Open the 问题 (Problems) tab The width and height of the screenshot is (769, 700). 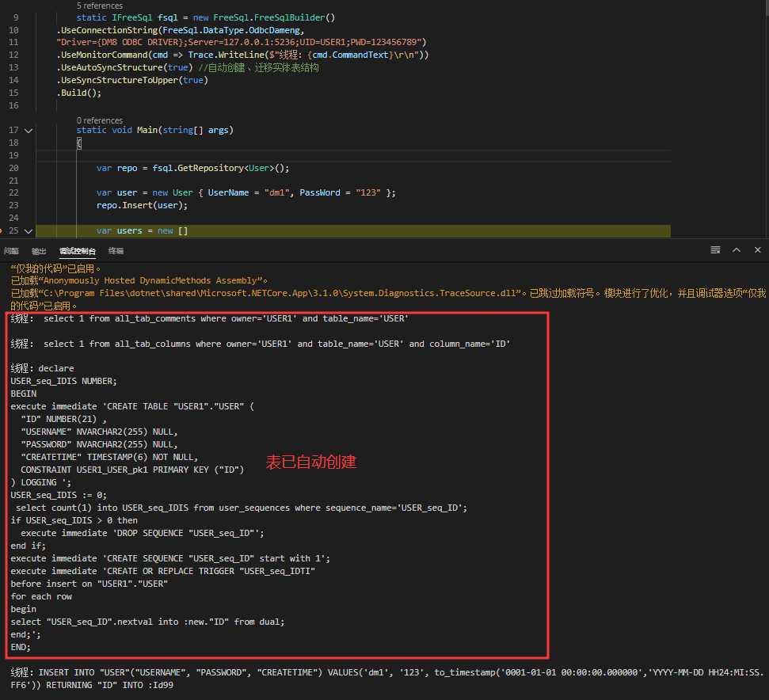click(11, 251)
